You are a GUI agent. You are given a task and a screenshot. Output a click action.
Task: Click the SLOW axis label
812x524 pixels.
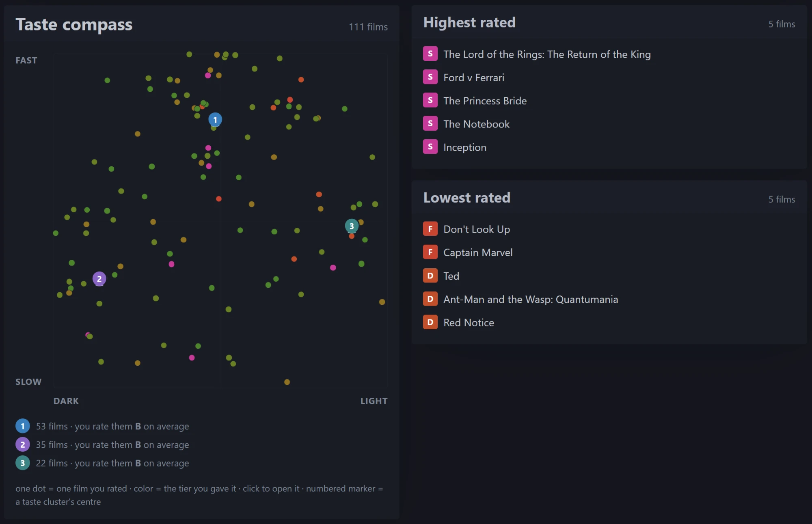[28, 382]
